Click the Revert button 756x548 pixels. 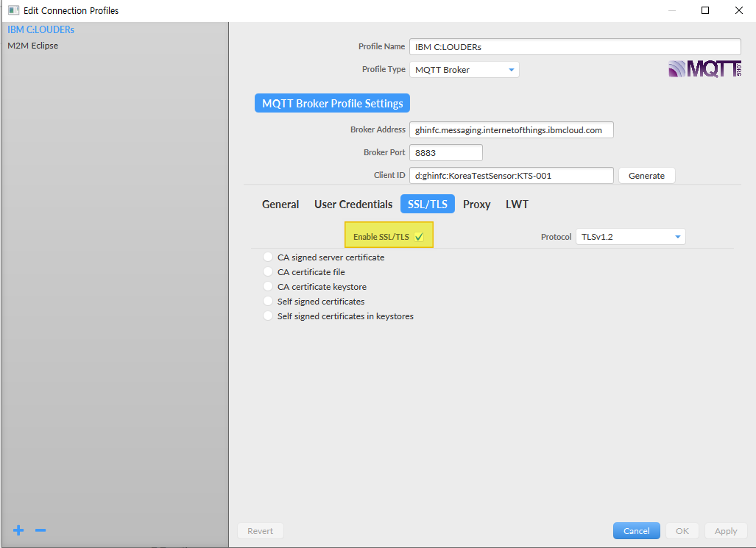[x=261, y=530]
